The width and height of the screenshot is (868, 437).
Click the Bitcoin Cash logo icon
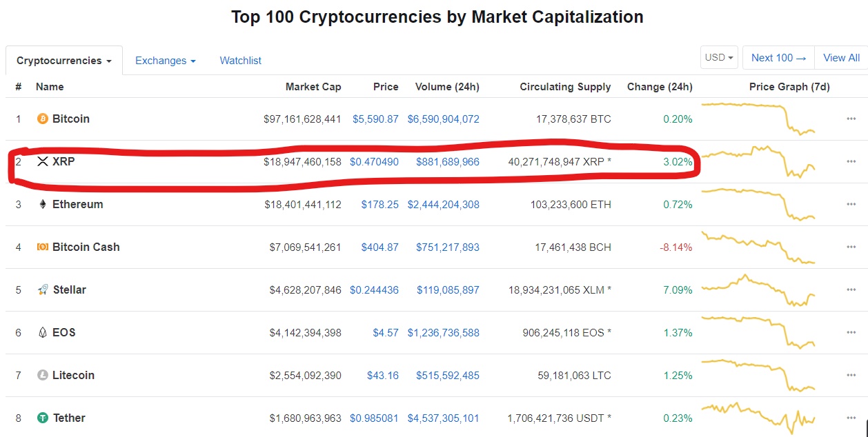click(x=42, y=247)
